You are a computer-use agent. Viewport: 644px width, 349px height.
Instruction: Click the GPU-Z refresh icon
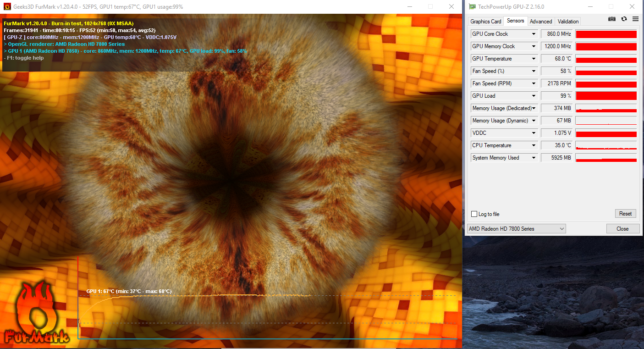click(624, 19)
